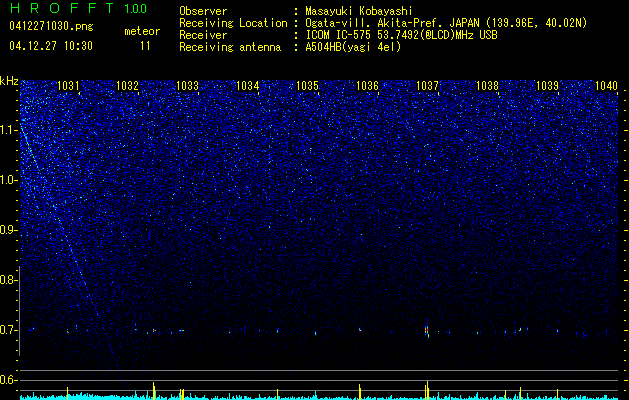Viewport: 629px width, 400px height.
Task: Click the 1035 time axis label
Action: click(307, 85)
